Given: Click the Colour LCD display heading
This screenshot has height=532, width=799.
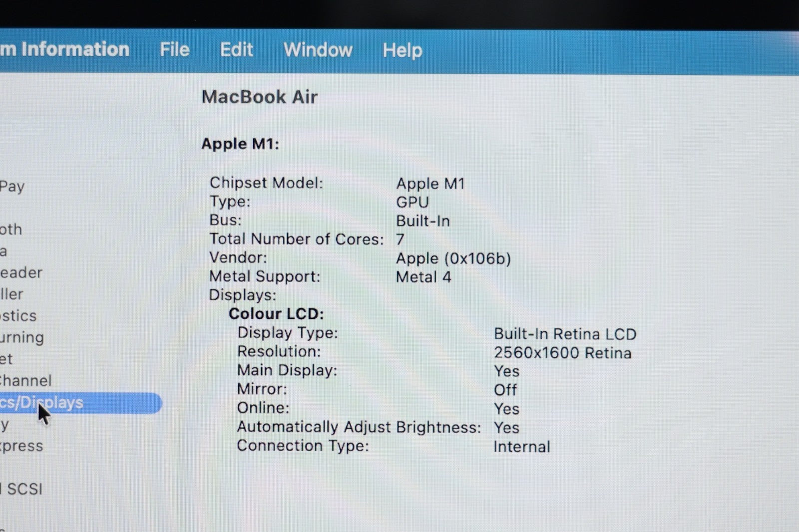Looking at the screenshot, I should [x=276, y=314].
